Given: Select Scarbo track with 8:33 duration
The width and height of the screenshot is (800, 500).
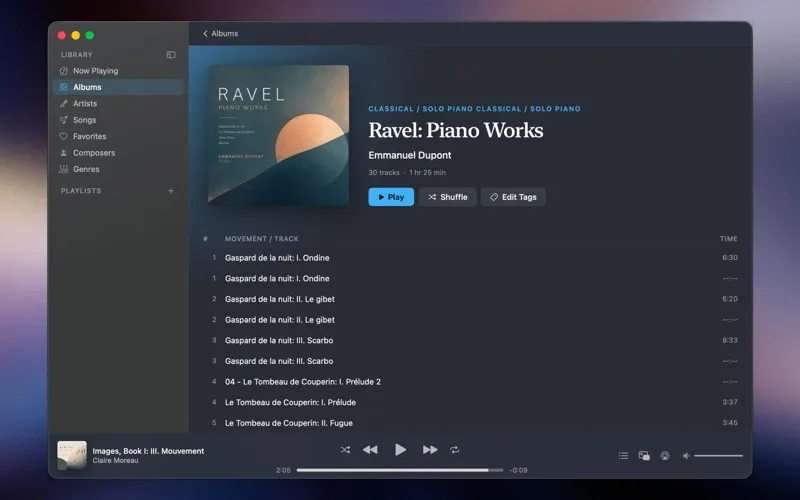Looking at the screenshot, I should pos(470,340).
